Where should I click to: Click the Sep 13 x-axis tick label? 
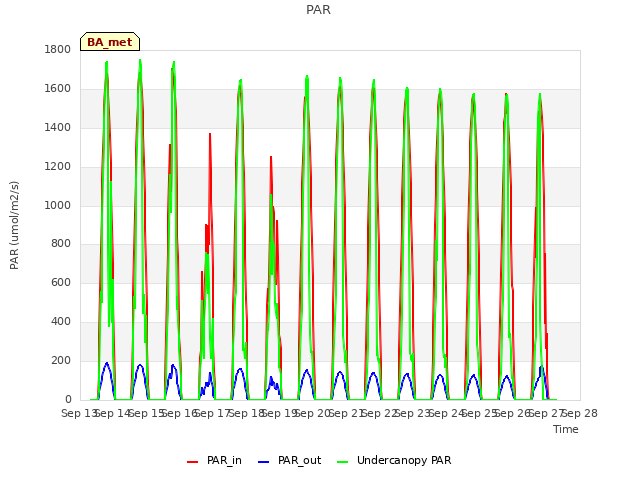(x=79, y=413)
